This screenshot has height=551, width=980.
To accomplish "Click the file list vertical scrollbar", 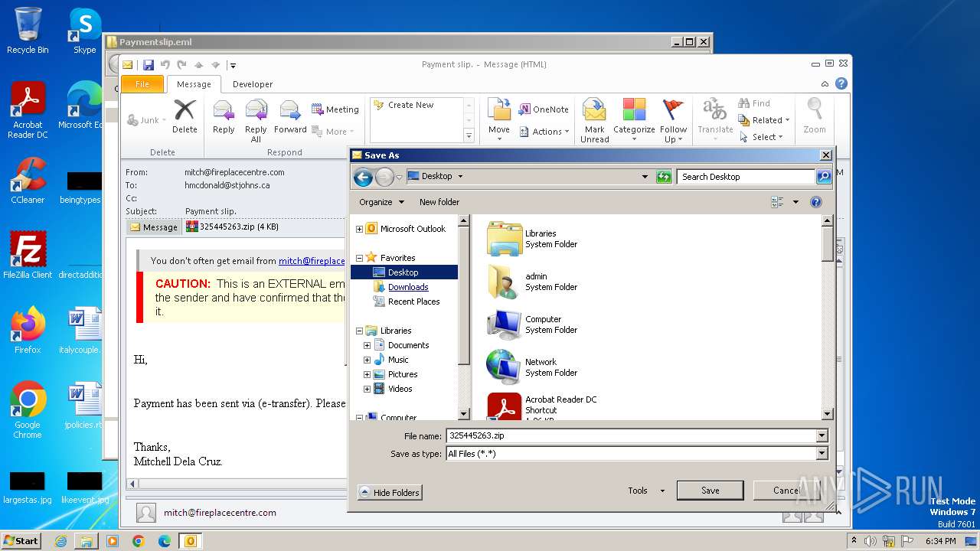I will point(827,318).
